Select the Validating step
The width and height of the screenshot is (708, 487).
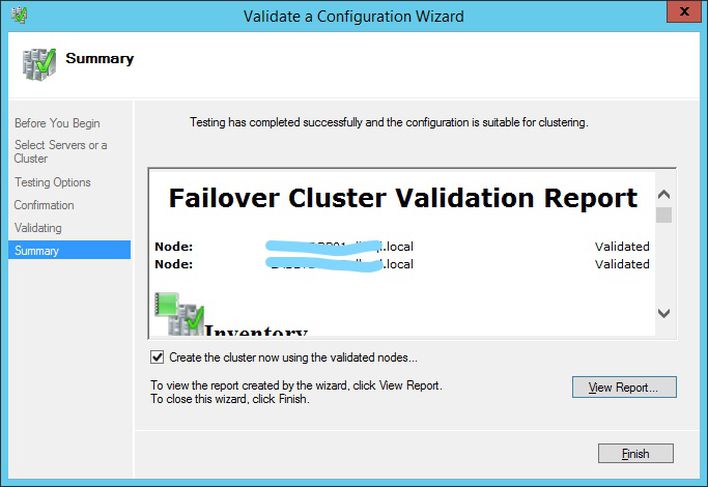tap(38, 227)
